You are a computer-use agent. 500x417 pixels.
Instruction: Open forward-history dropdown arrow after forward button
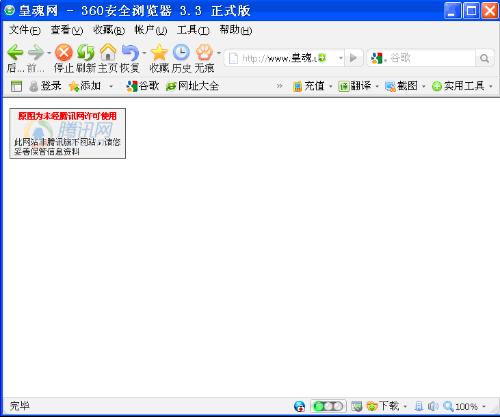[x=49, y=53]
